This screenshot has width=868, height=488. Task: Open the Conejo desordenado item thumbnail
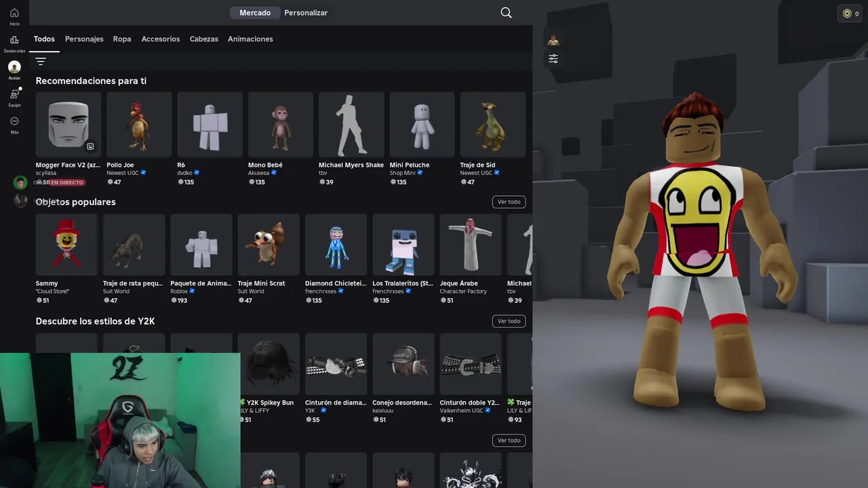[x=403, y=364]
